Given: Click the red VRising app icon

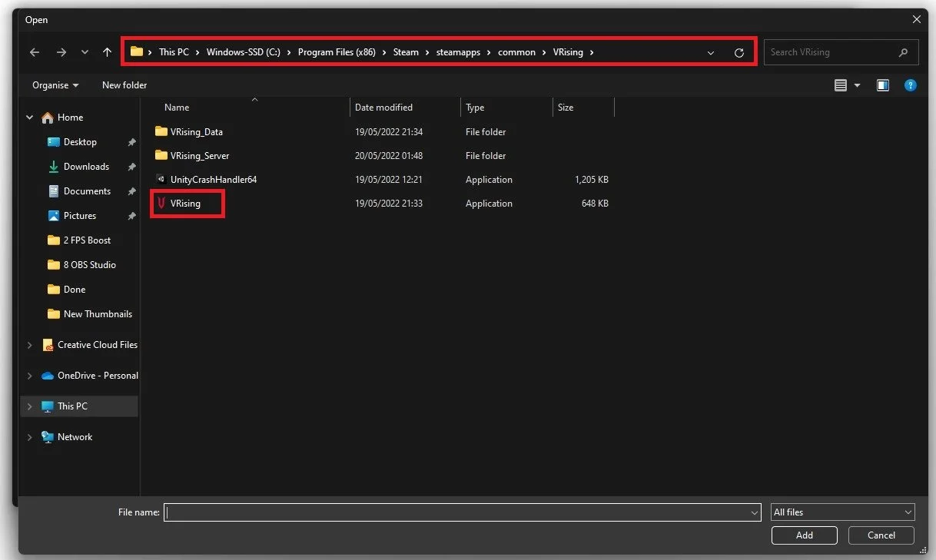Looking at the screenshot, I should [161, 204].
